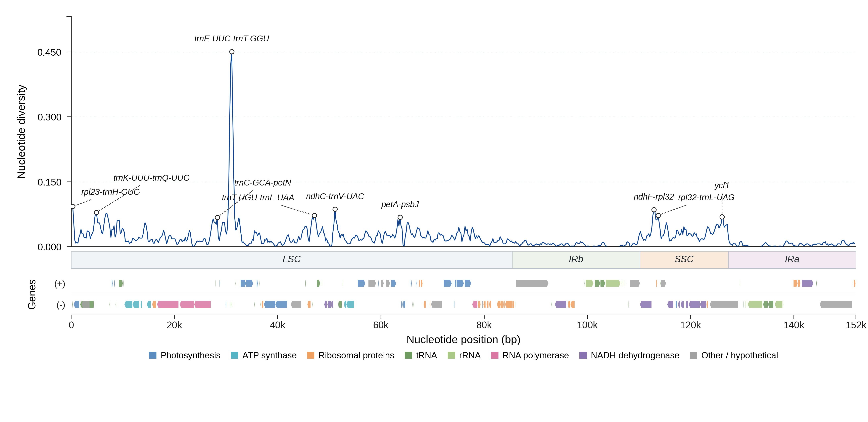Click the RNA polymerase legend text
Viewport: 868px width, 422px height.
(535, 355)
